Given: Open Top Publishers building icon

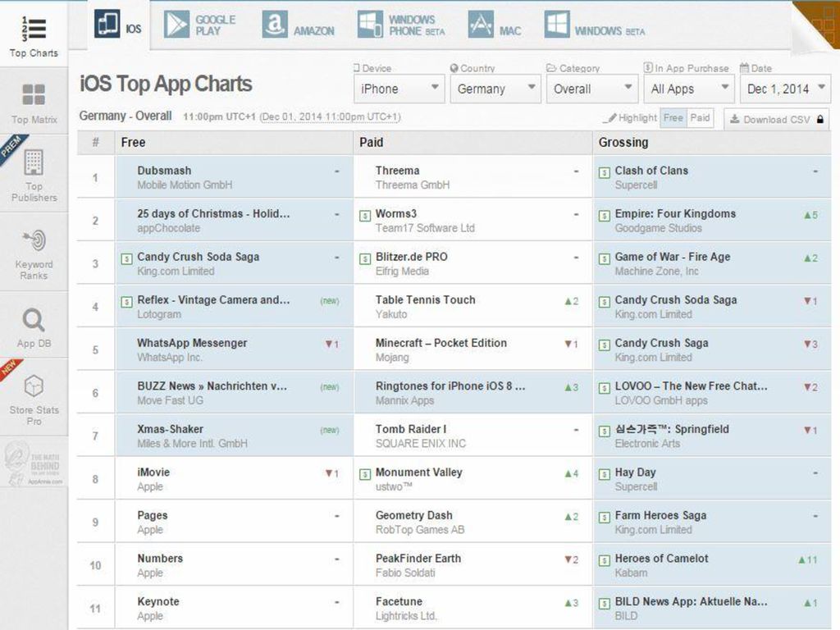Looking at the screenshot, I should pyautogui.click(x=34, y=162).
